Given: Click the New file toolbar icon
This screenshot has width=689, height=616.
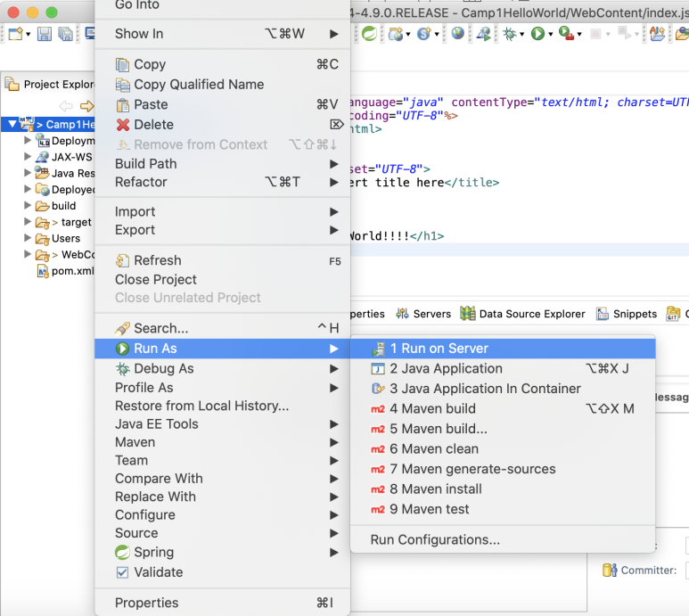Looking at the screenshot, I should [16, 34].
